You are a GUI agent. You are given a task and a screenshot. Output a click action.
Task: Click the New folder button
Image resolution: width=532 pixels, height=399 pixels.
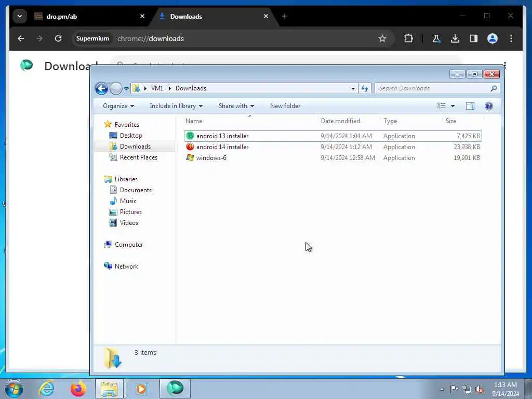pos(285,106)
